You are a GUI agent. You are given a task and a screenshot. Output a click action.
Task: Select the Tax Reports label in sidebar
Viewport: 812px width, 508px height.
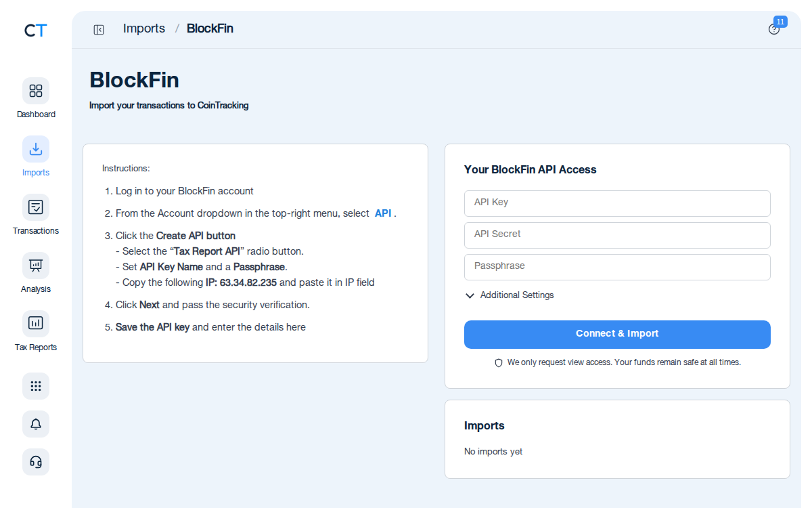pyautogui.click(x=36, y=347)
